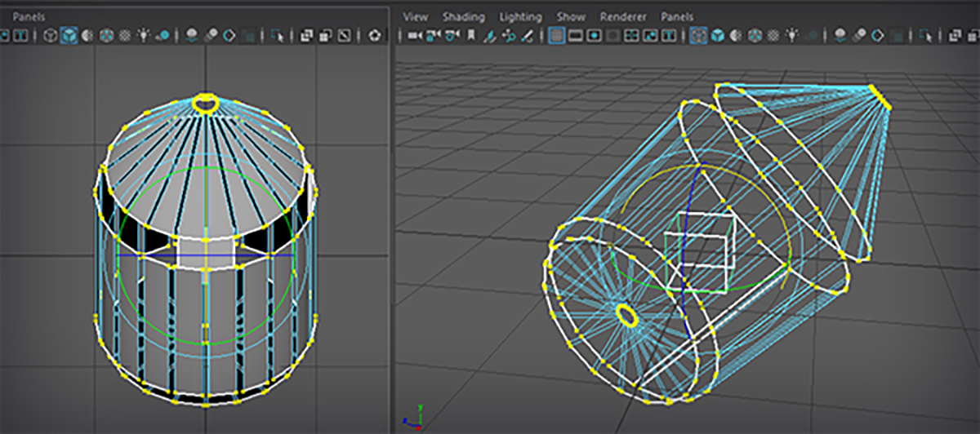
Task: Toggle Gate Mask in right panel
Action: pos(612,35)
